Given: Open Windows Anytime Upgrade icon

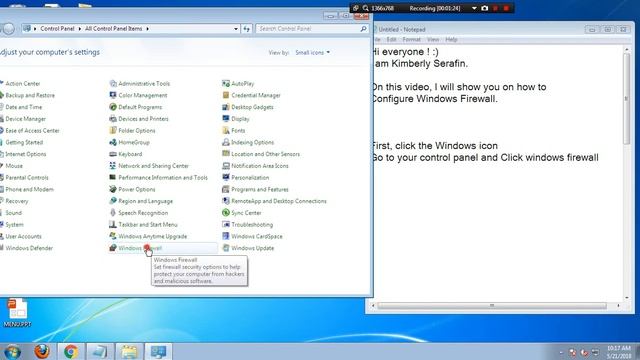Looking at the screenshot, I should click(113, 236).
